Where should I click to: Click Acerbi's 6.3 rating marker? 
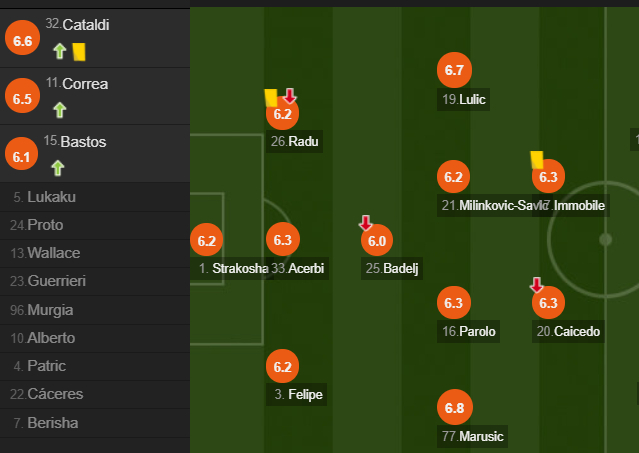click(283, 240)
